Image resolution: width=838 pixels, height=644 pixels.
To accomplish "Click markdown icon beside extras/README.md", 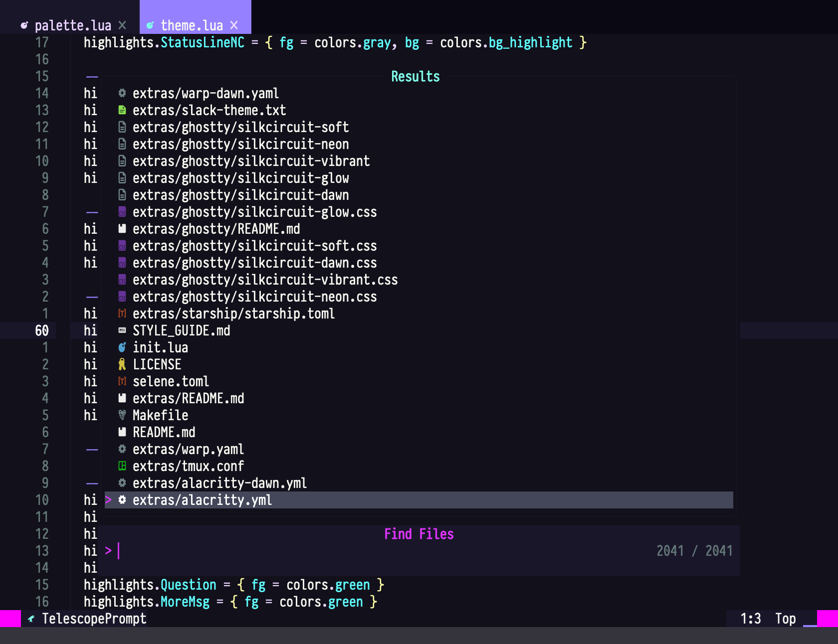I will coord(122,398).
